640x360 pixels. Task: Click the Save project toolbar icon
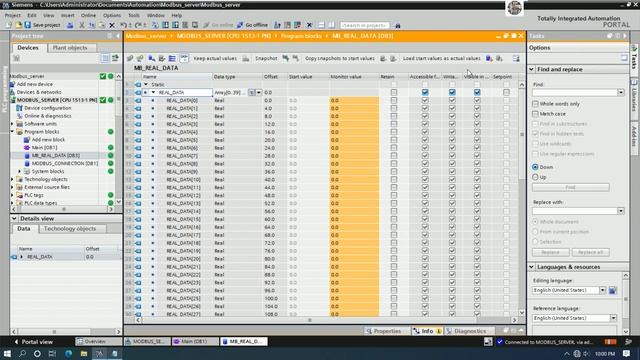(x=28, y=25)
